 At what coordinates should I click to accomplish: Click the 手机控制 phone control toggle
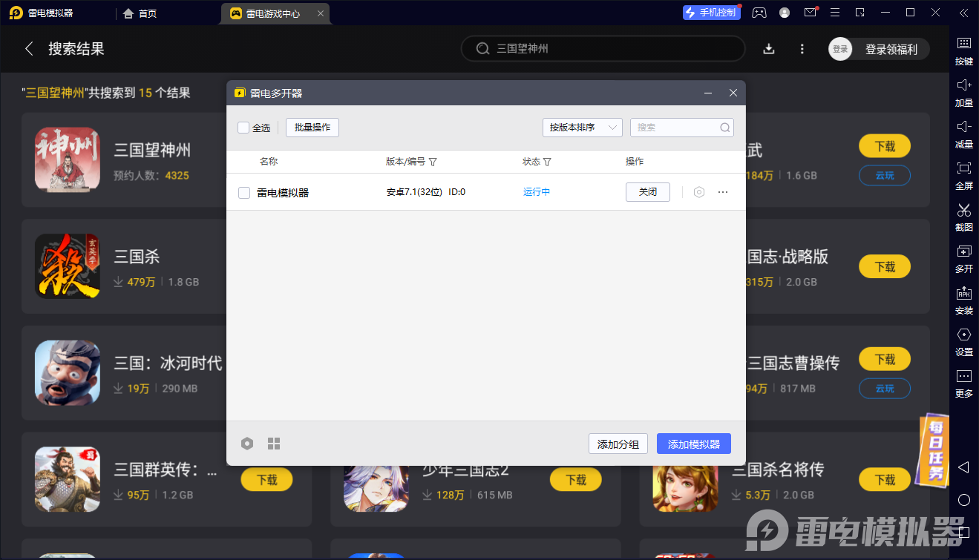coord(711,13)
